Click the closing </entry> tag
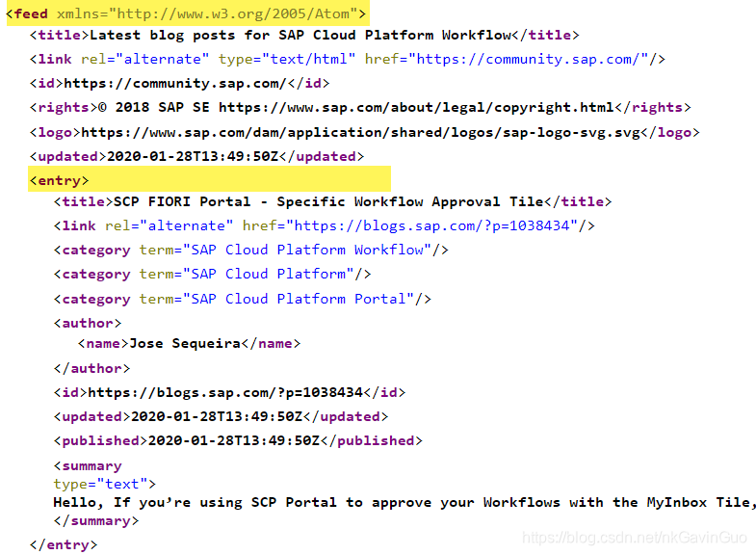 [64, 544]
